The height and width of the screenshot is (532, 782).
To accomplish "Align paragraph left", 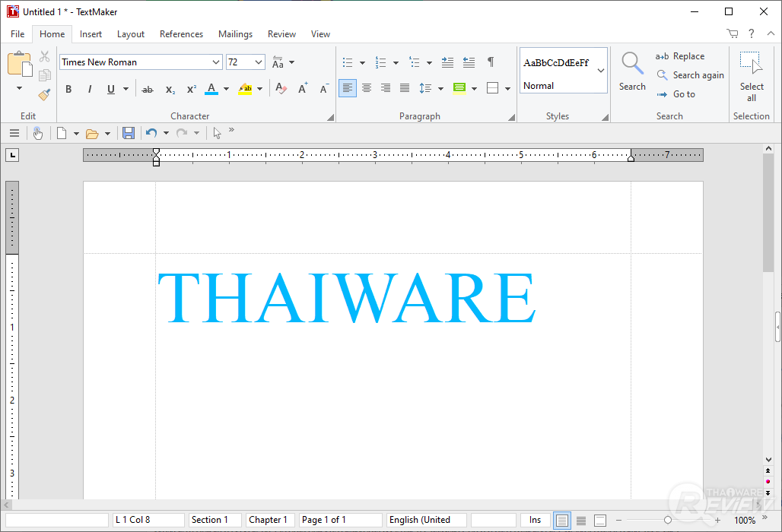I will [x=348, y=88].
